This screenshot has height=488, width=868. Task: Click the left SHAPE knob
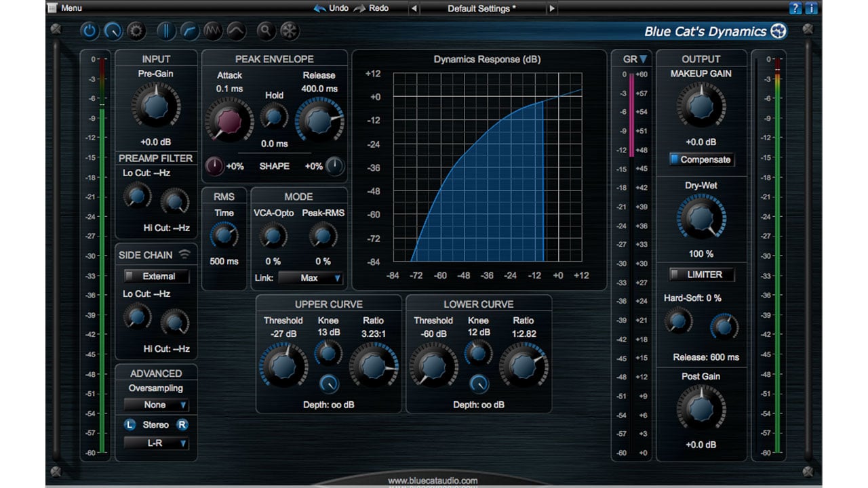pos(215,165)
